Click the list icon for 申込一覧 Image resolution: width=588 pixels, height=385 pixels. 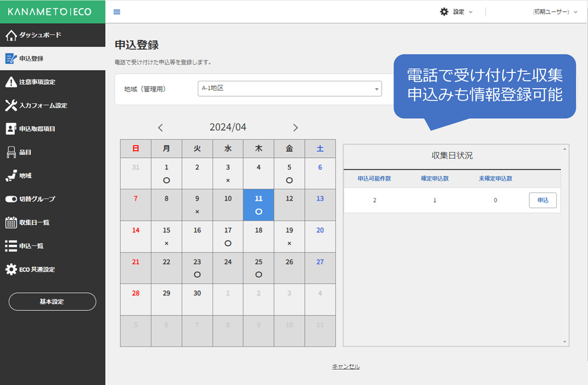coord(11,246)
